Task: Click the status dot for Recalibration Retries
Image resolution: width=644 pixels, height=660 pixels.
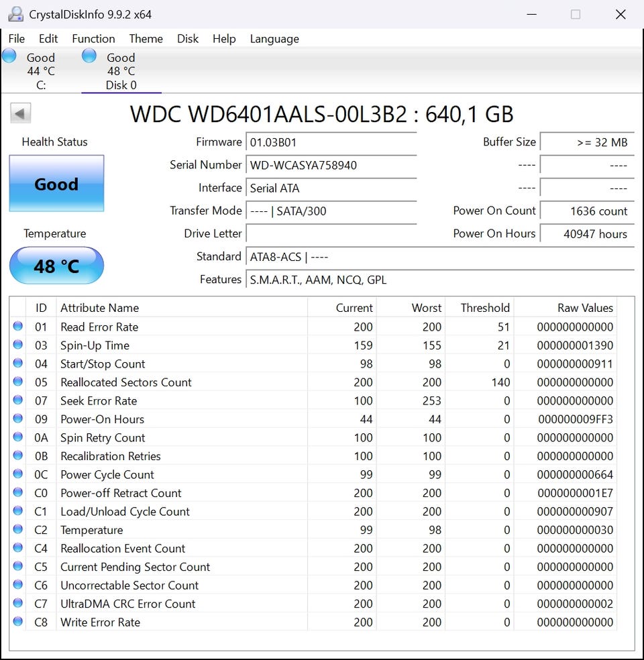Action: coord(17,455)
